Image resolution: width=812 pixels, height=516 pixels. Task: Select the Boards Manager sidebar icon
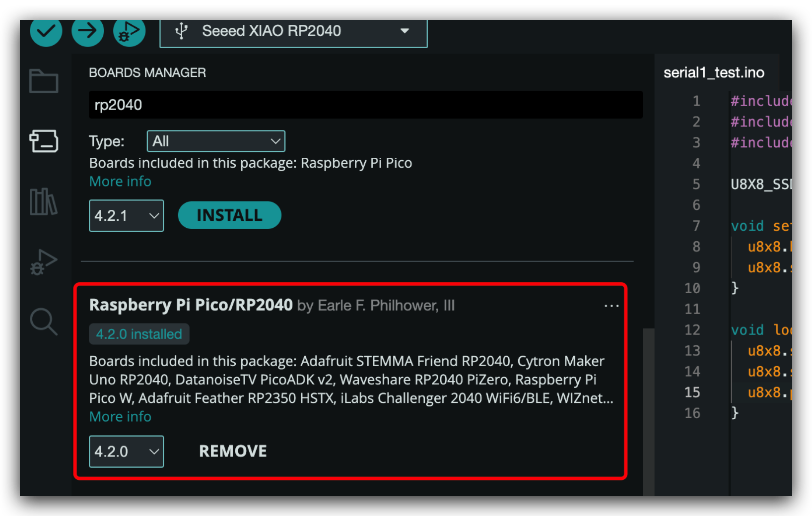click(44, 141)
